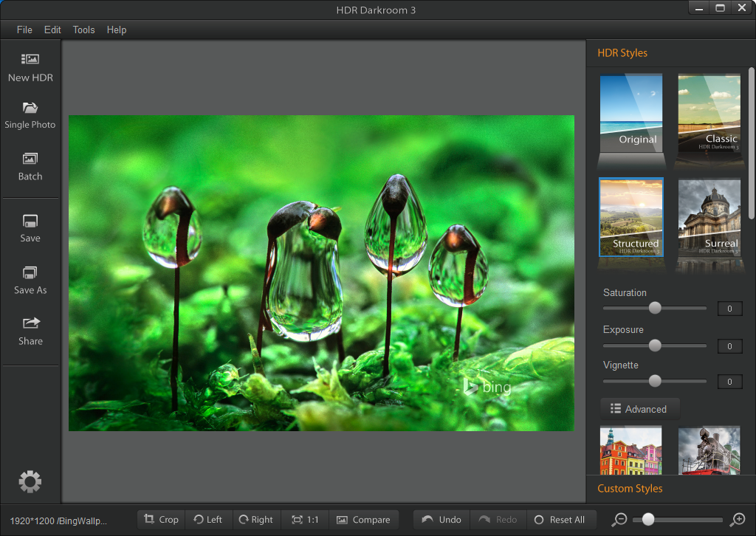Click the New HDR icon

(30, 60)
